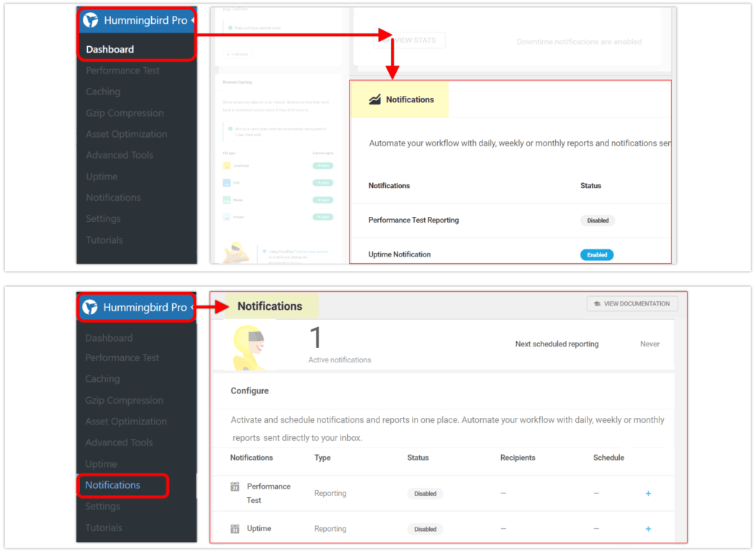Enable Performance Test Reporting status pill
This screenshot has height=552, width=756.
pos(598,221)
